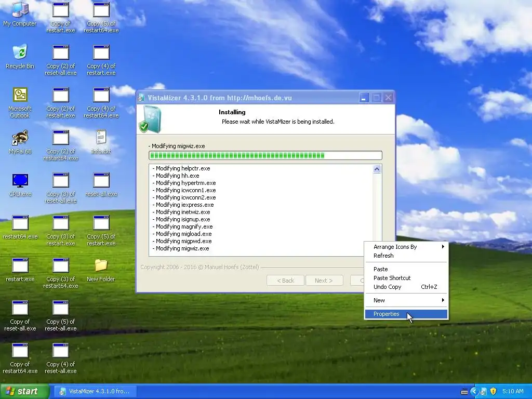Select the Copy of reset-all.exe icon
Image resolution: width=532 pixels, height=399 pixels.
(20, 315)
